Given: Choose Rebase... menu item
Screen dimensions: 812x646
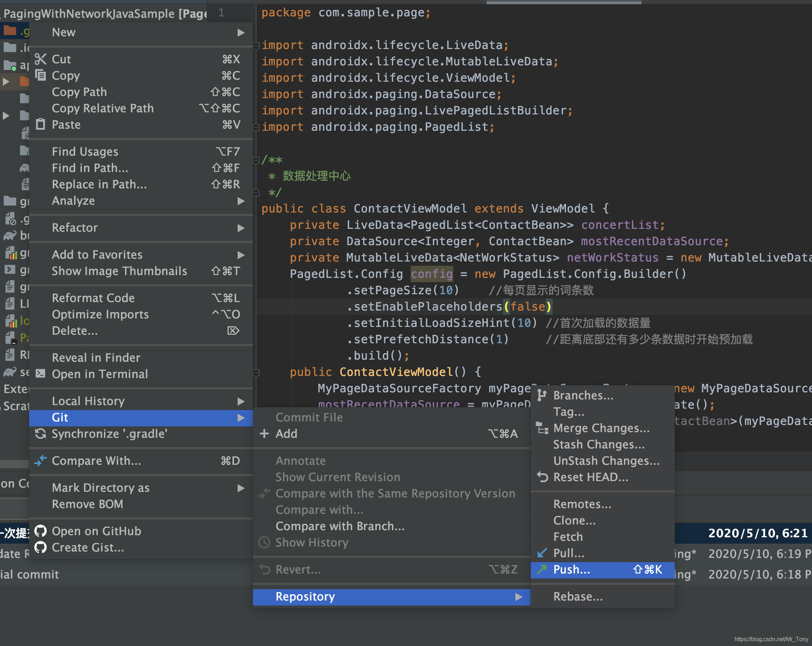Looking at the screenshot, I should coord(602,597).
